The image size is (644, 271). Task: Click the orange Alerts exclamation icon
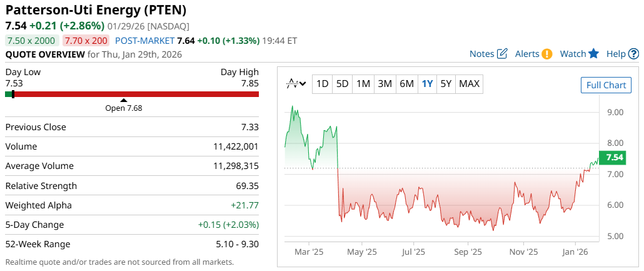tap(547, 54)
